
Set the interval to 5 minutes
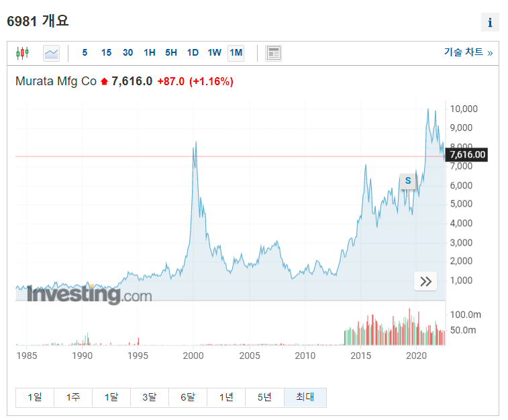pos(85,52)
